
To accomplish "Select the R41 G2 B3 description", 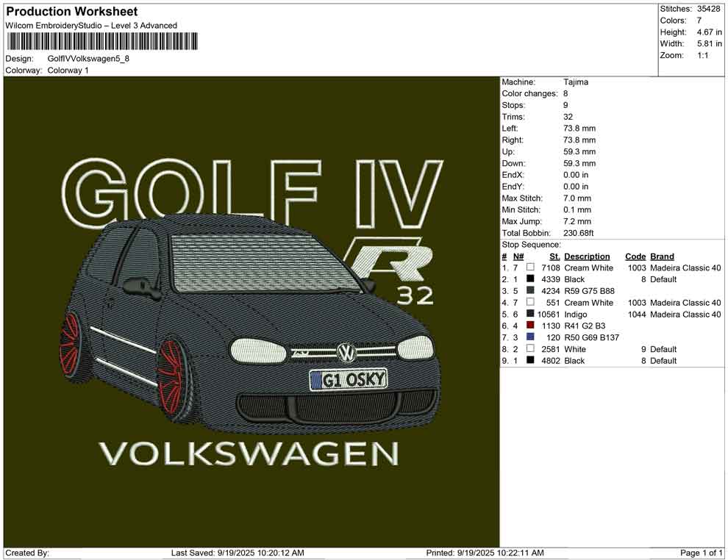I will (x=585, y=326).
